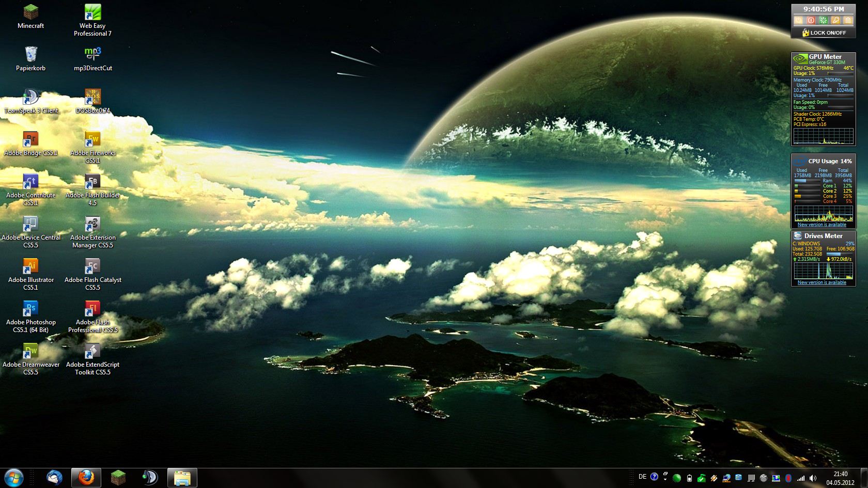
Task: Click the green restart button in gadget
Action: pyautogui.click(x=823, y=20)
